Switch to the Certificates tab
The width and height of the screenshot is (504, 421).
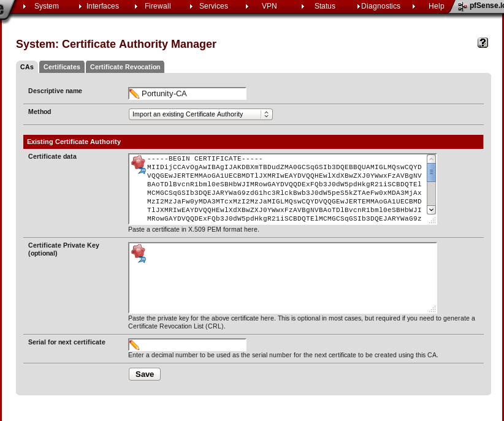(x=62, y=67)
